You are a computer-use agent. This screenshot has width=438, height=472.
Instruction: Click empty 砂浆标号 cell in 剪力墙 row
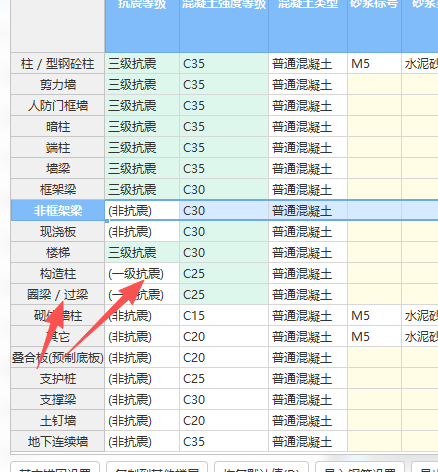pos(375,84)
